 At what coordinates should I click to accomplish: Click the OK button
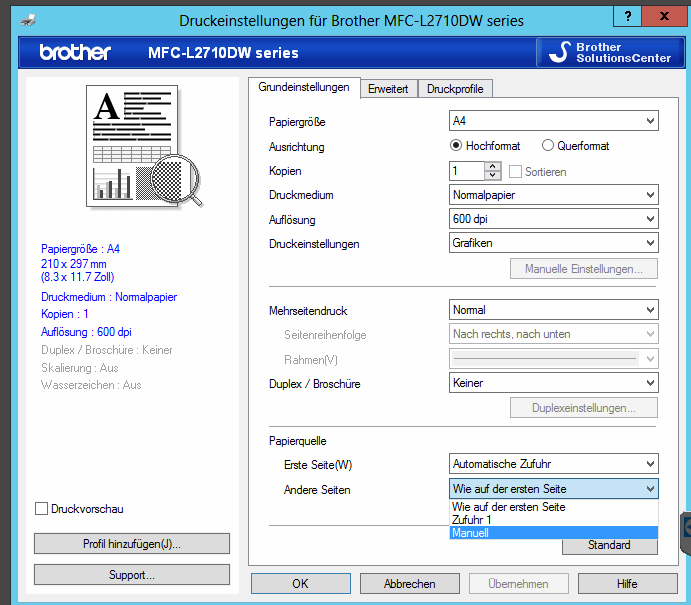[x=301, y=583]
